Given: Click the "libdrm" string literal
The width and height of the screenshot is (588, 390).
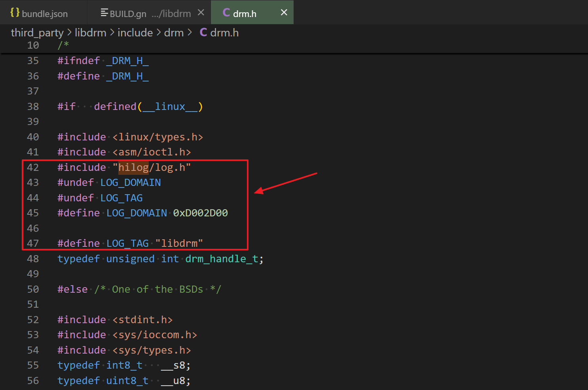Looking at the screenshot, I should pyautogui.click(x=179, y=244).
